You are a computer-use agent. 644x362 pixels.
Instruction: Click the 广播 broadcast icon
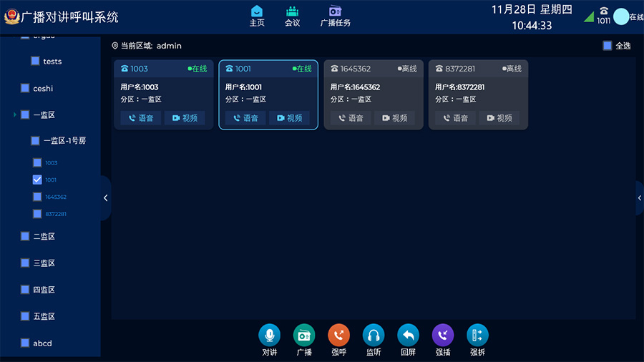pyautogui.click(x=304, y=335)
